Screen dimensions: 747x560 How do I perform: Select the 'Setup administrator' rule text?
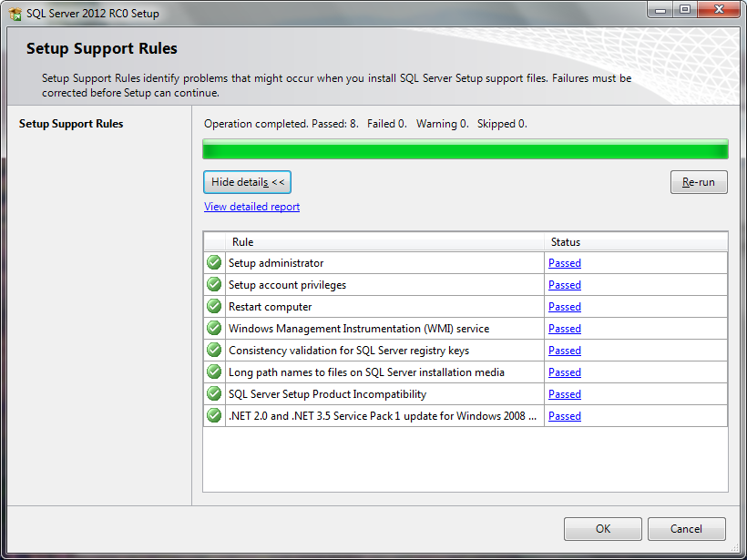[276, 263]
